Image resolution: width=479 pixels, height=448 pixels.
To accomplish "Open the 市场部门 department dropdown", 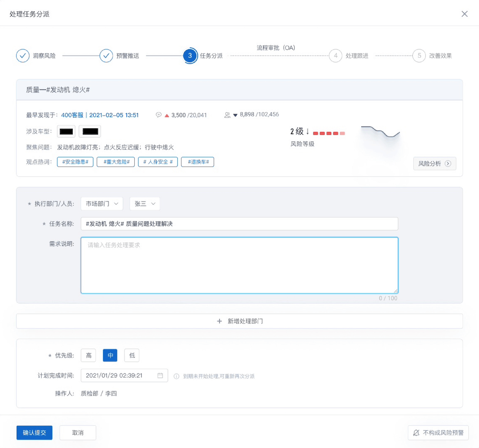I will pyautogui.click(x=102, y=204).
